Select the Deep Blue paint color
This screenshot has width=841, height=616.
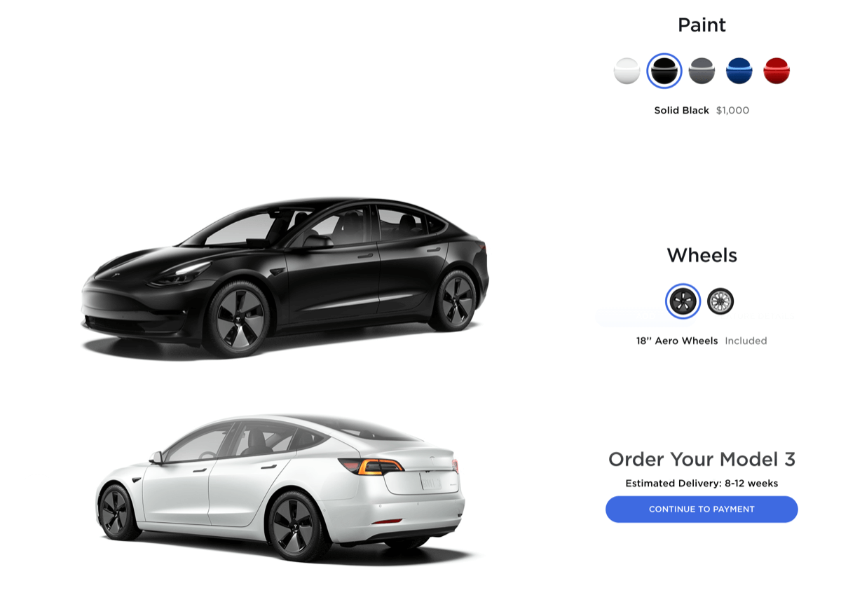point(739,71)
